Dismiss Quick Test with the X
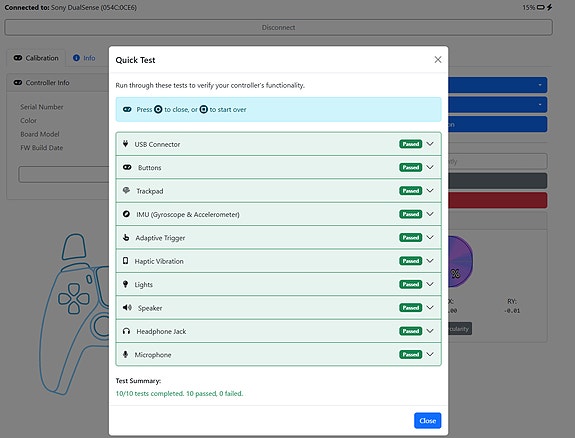The image size is (575, 438). click(x=438, y=59)
